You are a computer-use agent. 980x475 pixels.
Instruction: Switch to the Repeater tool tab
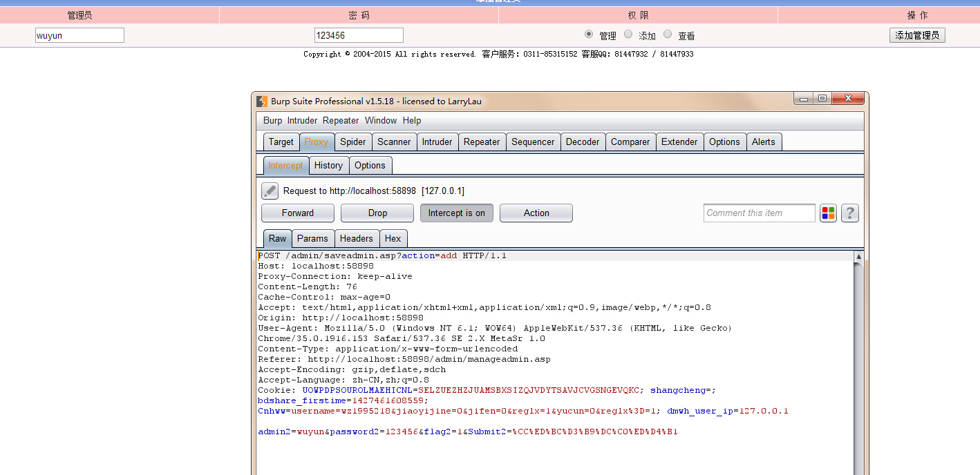(482, 142)
